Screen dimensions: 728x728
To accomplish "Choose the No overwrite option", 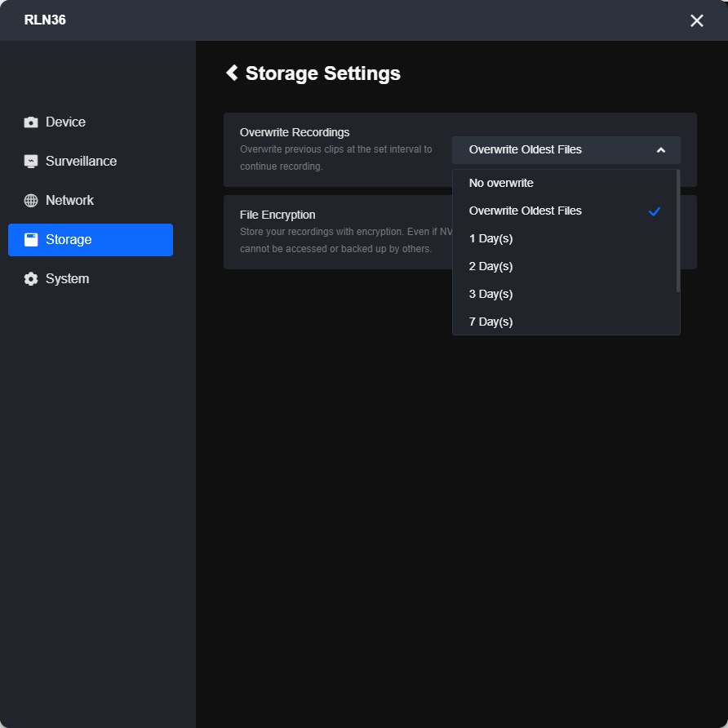I will coord(565,184).
